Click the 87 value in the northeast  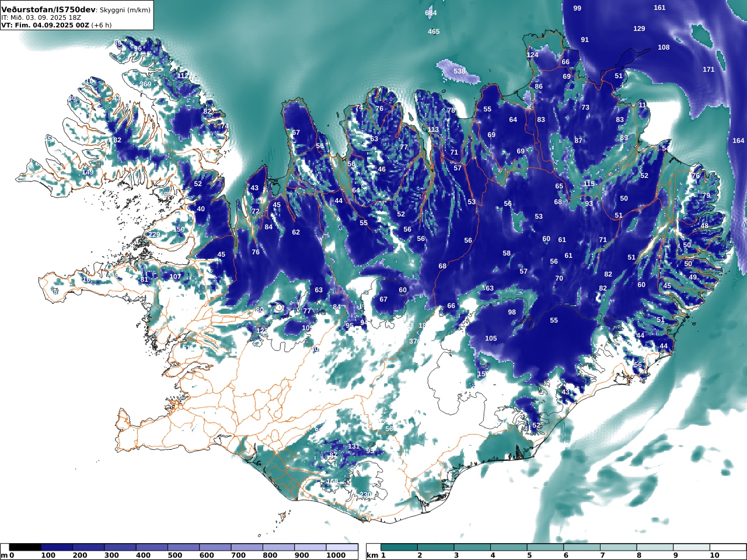click(578, 141)
